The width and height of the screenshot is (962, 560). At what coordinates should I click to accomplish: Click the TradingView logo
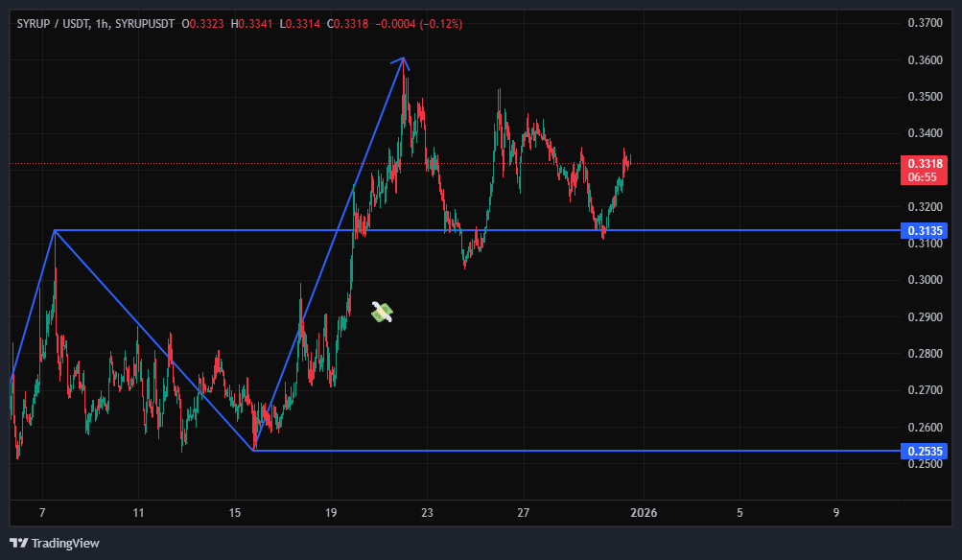point(55,543)
